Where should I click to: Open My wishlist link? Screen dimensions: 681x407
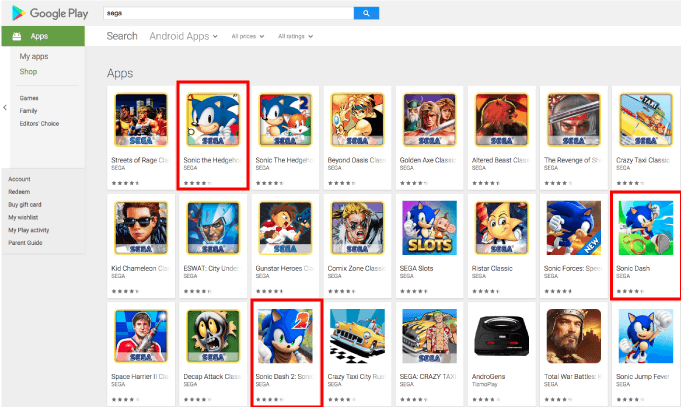23,217
